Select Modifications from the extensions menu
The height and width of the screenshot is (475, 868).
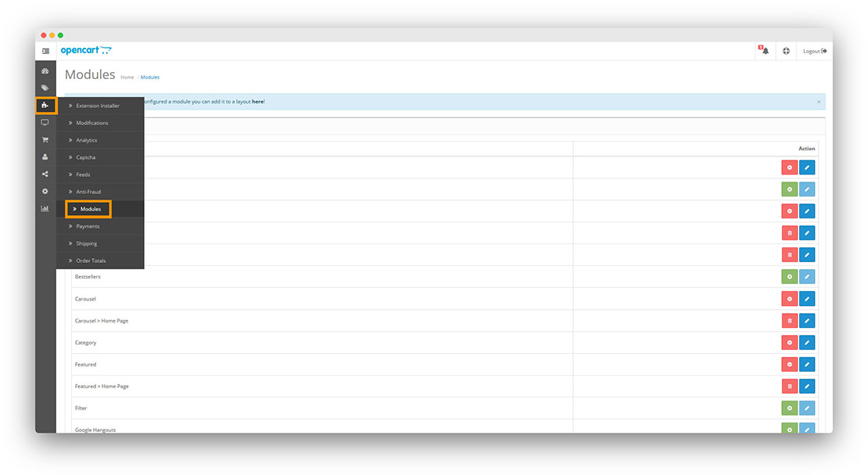[x=92, y=122]
